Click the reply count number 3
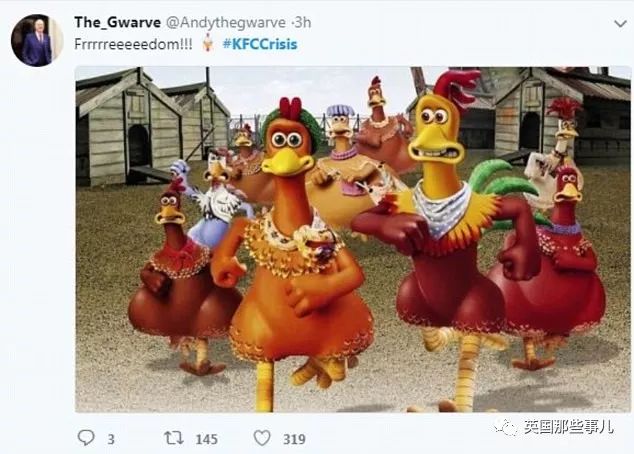This screenshot has width=634, height=454. (111, 439)
